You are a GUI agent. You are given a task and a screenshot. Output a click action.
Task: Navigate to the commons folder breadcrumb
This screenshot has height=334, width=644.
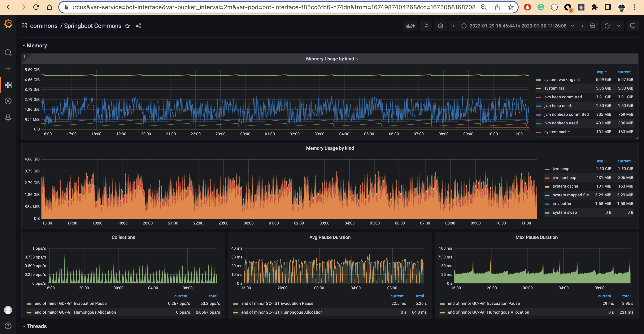(44, 26)
